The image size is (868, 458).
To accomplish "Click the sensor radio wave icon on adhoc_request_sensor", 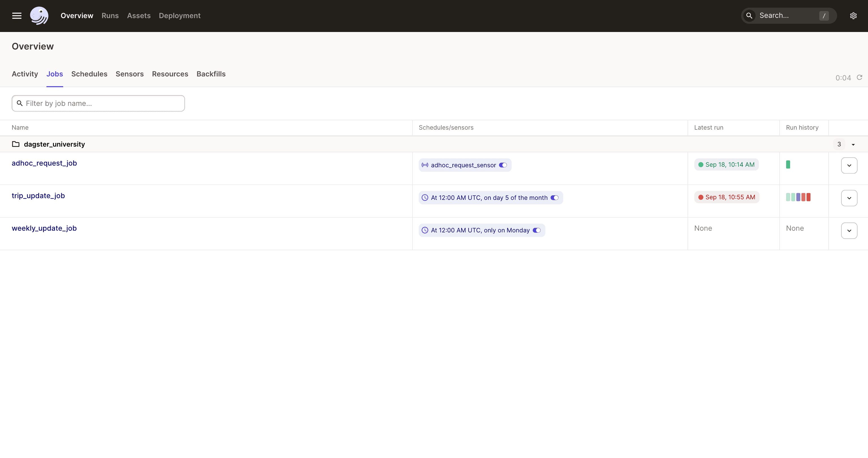I will [425, 165].
